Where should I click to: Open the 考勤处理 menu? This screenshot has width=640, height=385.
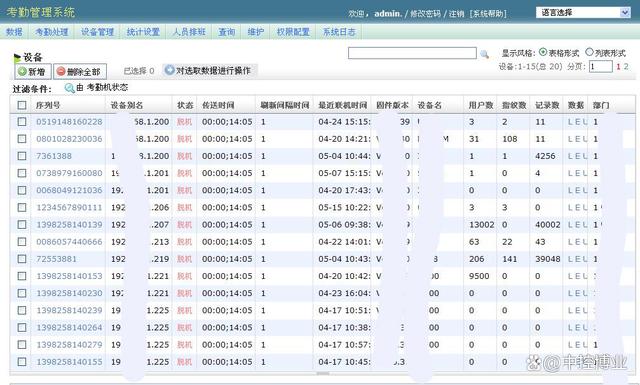(51, 32)
